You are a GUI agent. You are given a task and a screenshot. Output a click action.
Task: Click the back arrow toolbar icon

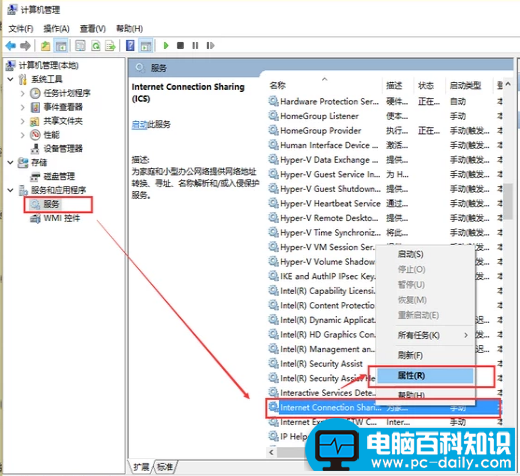tap(11, 45)
